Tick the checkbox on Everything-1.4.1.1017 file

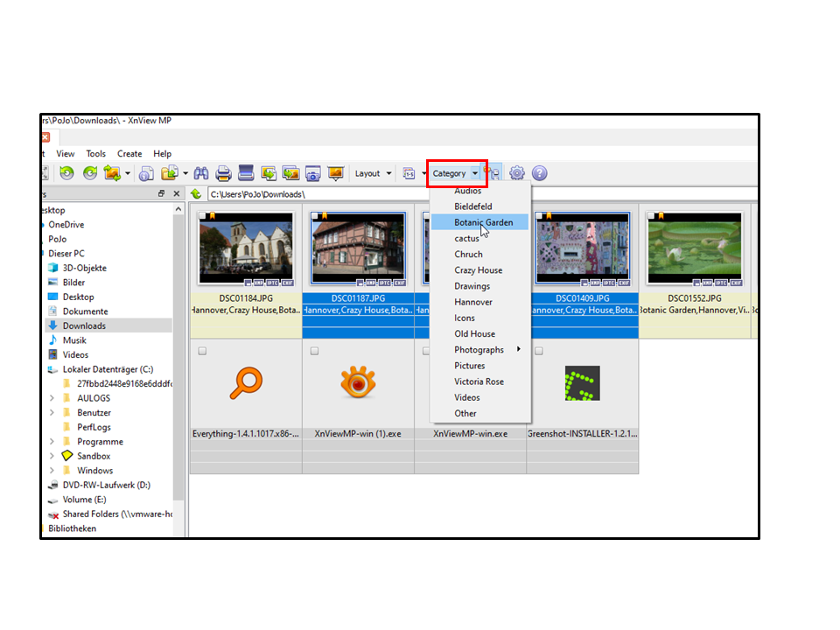(203, 351)
